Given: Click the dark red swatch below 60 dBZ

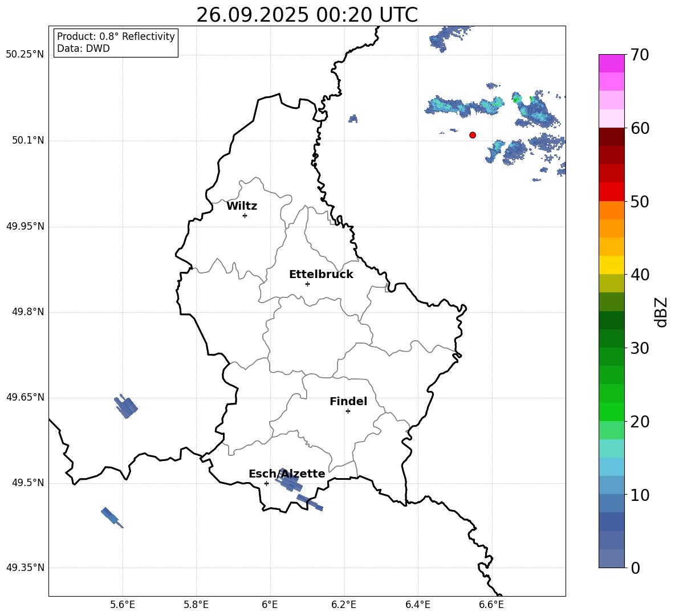Looking at the screenshot, I should pos(611,137).
